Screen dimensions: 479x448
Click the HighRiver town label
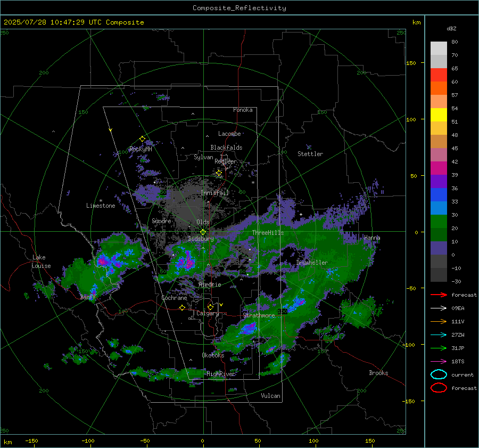221,374
